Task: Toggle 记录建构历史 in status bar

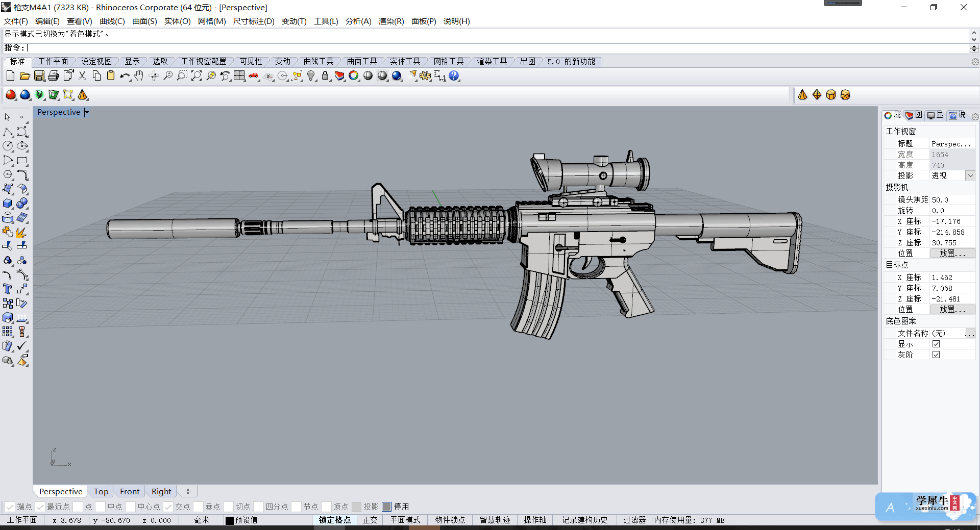Action: (x=585, y=520)
